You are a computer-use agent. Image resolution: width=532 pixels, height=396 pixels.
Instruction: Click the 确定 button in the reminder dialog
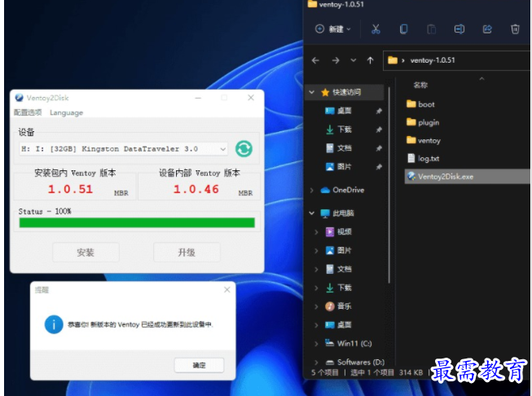(x=199, y=365)
